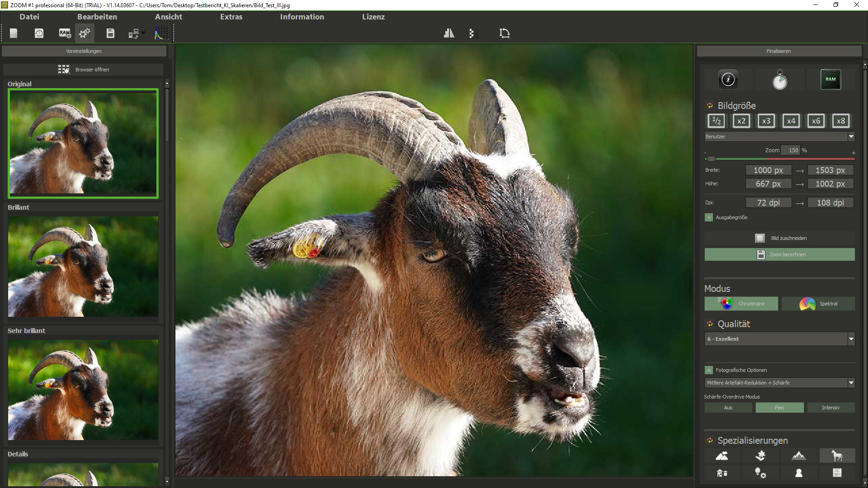Screen dimensions: 868x488
Task: Set Schärfe-Overdrive to Fein
Action: click(x=780, y=408)
